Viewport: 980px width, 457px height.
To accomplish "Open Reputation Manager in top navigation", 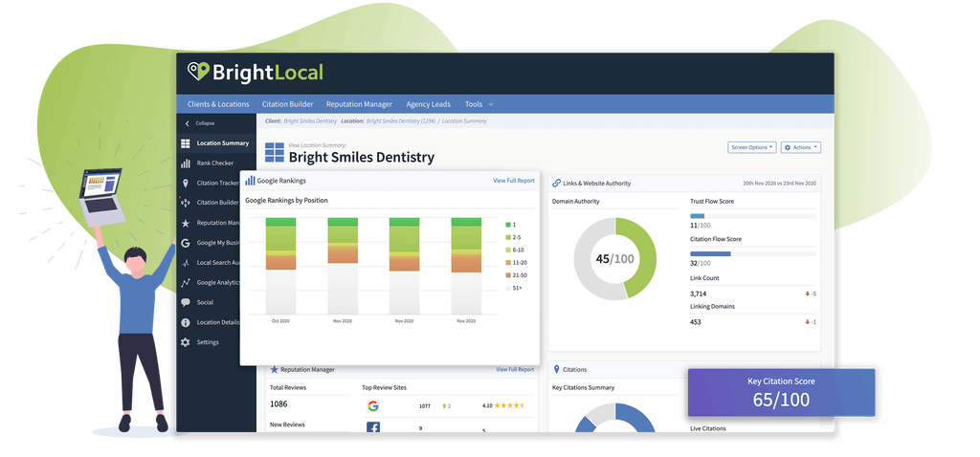I will point(360,104).
